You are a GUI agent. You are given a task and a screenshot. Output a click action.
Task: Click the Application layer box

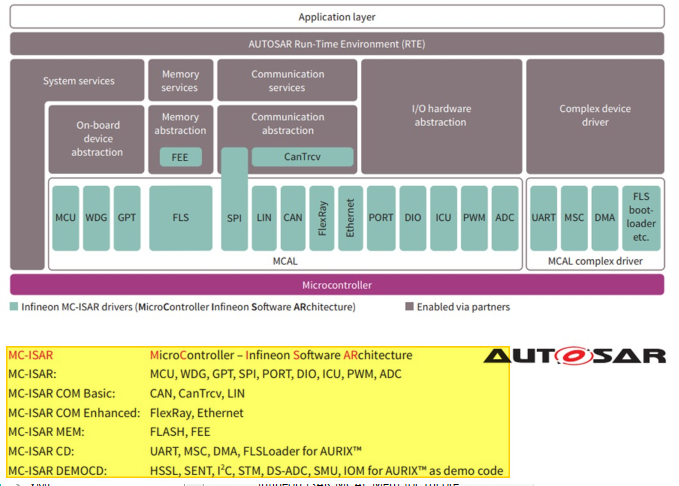click(337, 17)
